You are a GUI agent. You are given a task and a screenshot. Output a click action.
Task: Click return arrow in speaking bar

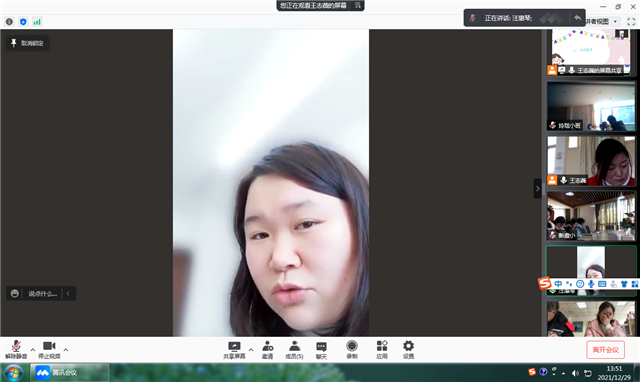click(x=577, y=18)
